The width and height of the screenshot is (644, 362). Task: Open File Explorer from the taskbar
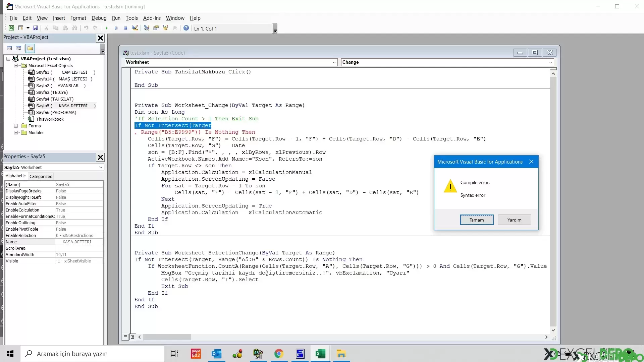tap(341, 354)
